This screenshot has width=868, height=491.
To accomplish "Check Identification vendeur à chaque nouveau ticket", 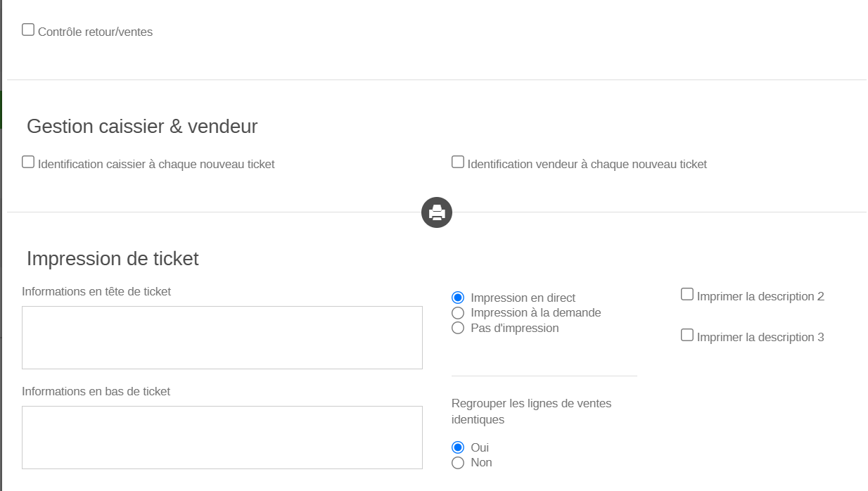I will (x=458, y=162).
